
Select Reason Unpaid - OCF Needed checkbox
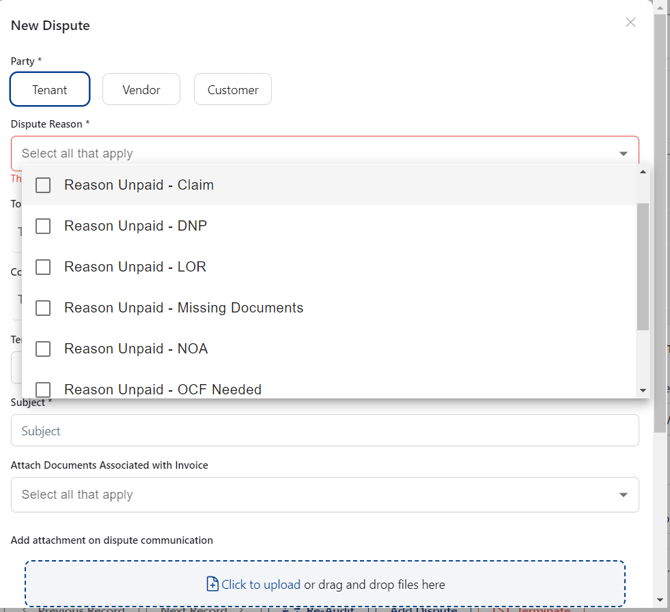[x=43, y=389]
